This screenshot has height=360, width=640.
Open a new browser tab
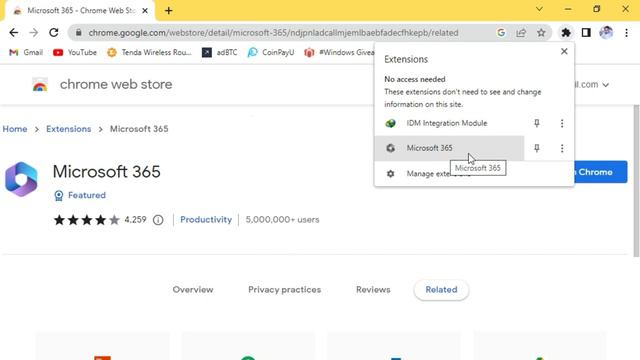pyautogui.click(x=169, y=11)
